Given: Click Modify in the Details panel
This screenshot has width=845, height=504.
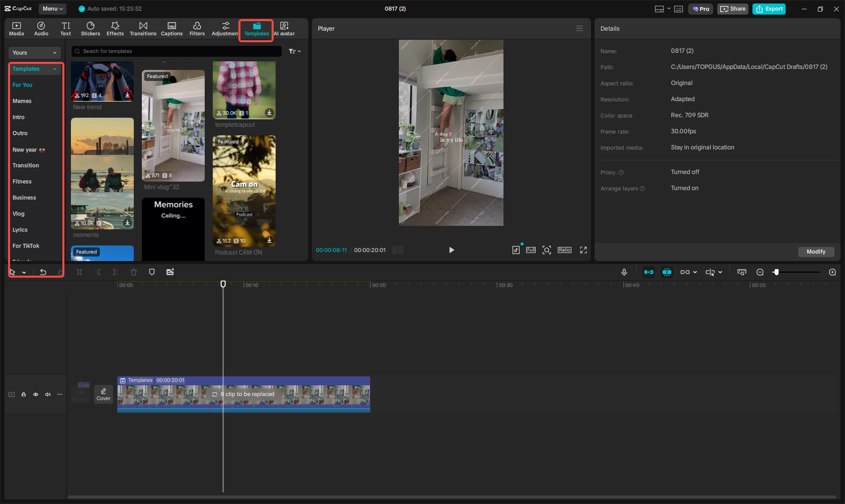Looking at the screenshot, I should click(816, 251).
